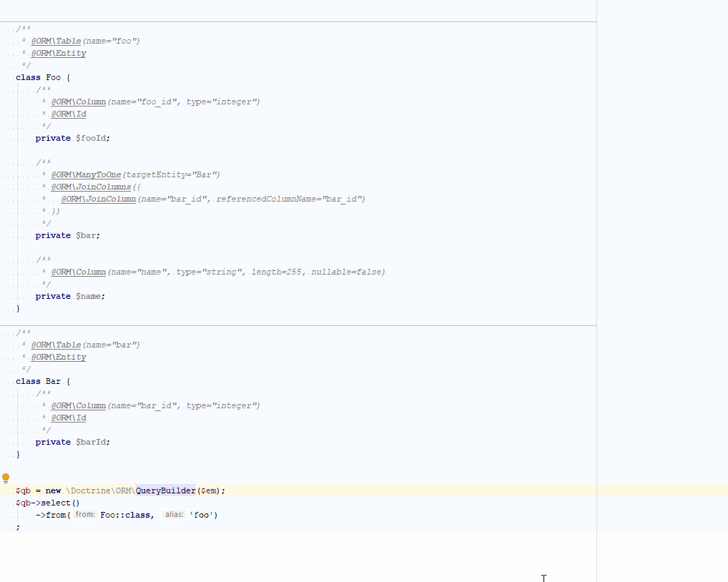728x582 pixels.
Task: Click the @ORM\Table annotation with name="foo"
Action: 56,41
